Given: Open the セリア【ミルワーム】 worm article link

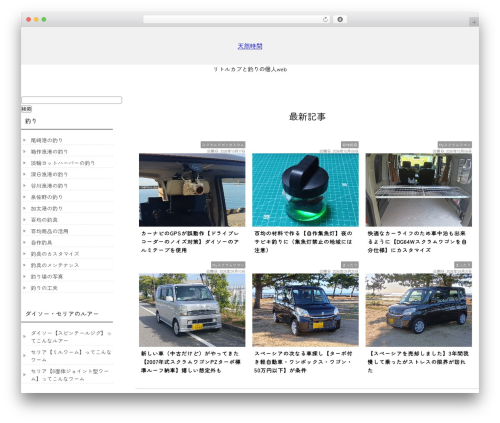Looking at the screenshot, I should tap(71, 356).
